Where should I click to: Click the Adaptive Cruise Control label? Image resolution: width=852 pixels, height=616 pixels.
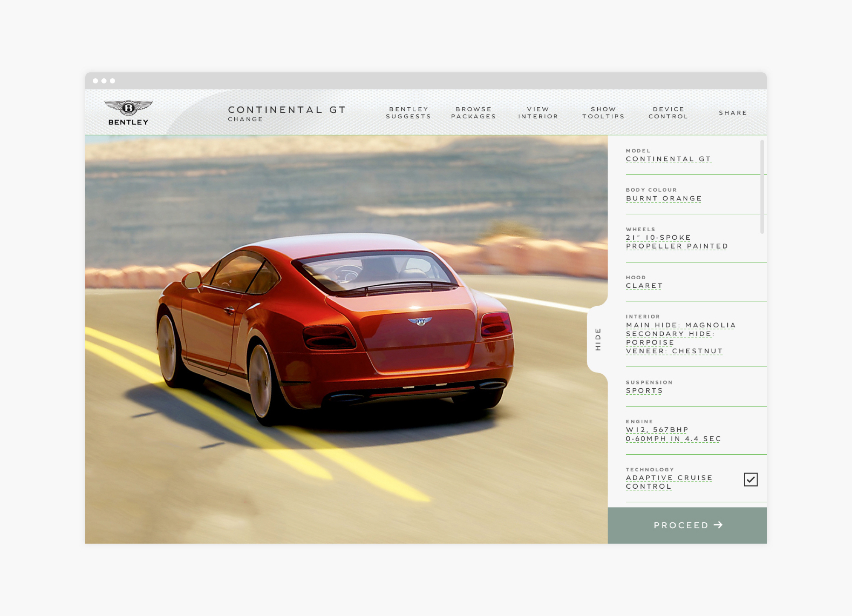tap(669, 482)
